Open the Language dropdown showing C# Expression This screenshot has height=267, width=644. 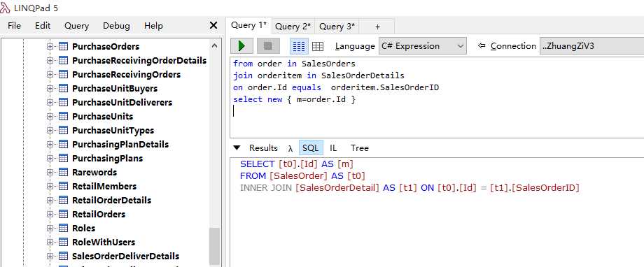(x=423, y=46)
